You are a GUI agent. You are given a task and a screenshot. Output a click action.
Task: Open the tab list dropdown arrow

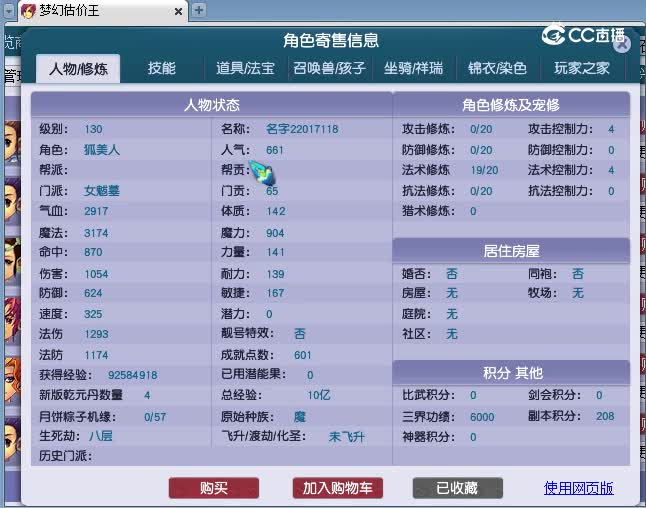click(x=9, y=11)
